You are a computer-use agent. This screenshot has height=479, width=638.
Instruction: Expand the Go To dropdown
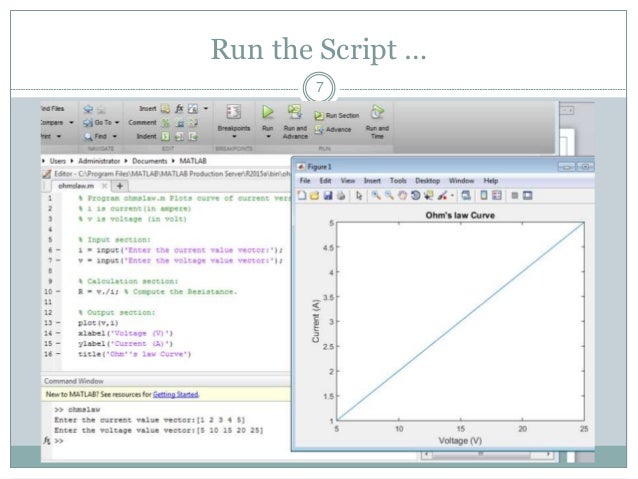(x=117, y=122)
